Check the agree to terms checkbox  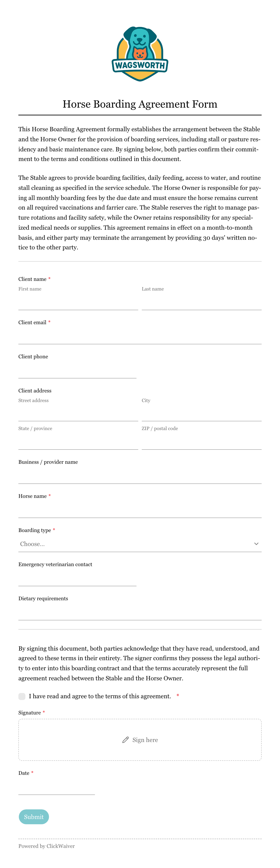click(x=22, y=696)
